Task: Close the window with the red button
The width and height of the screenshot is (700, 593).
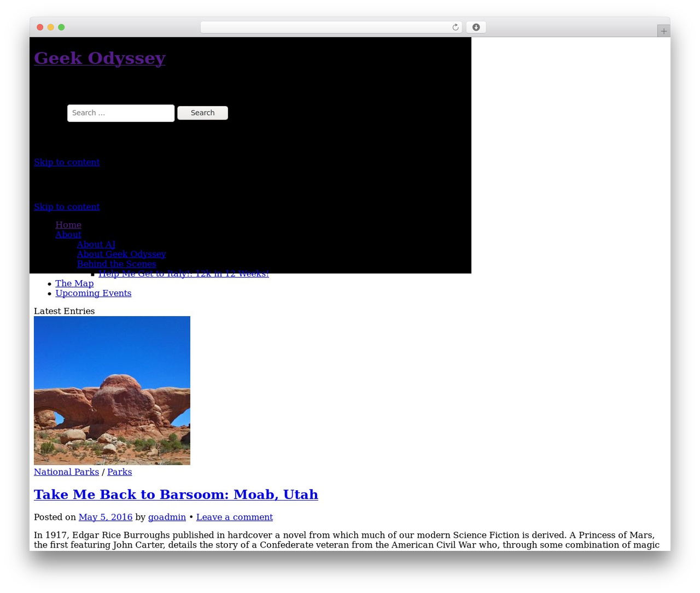Action: tap(40, 27)
